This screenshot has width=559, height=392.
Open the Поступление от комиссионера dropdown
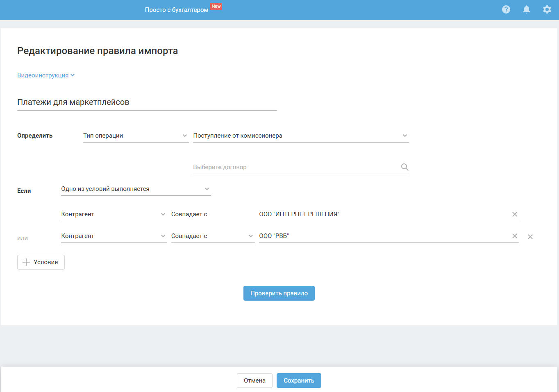(x=301, y=136)
